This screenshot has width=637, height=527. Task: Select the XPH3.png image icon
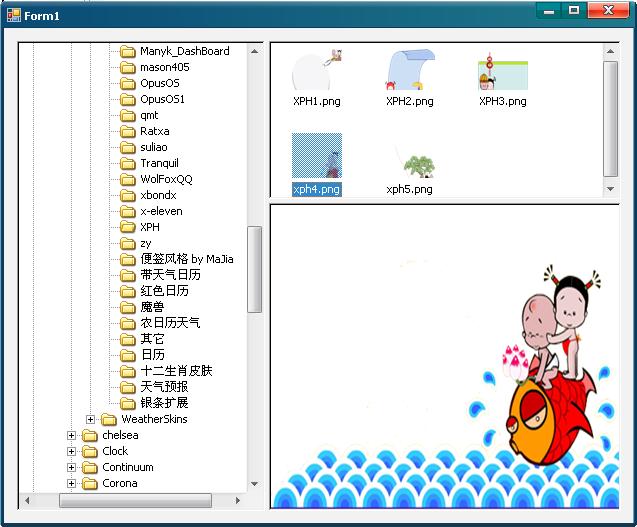502,70
